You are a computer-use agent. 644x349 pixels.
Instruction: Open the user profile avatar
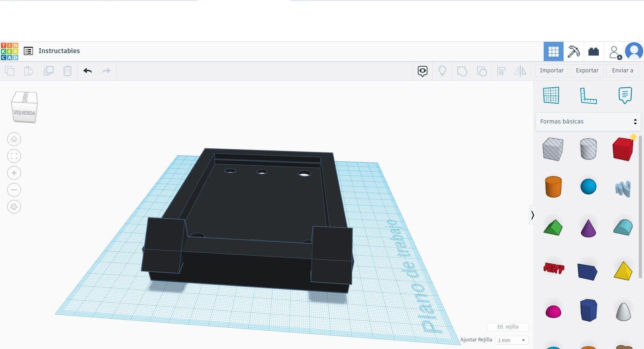634,51
